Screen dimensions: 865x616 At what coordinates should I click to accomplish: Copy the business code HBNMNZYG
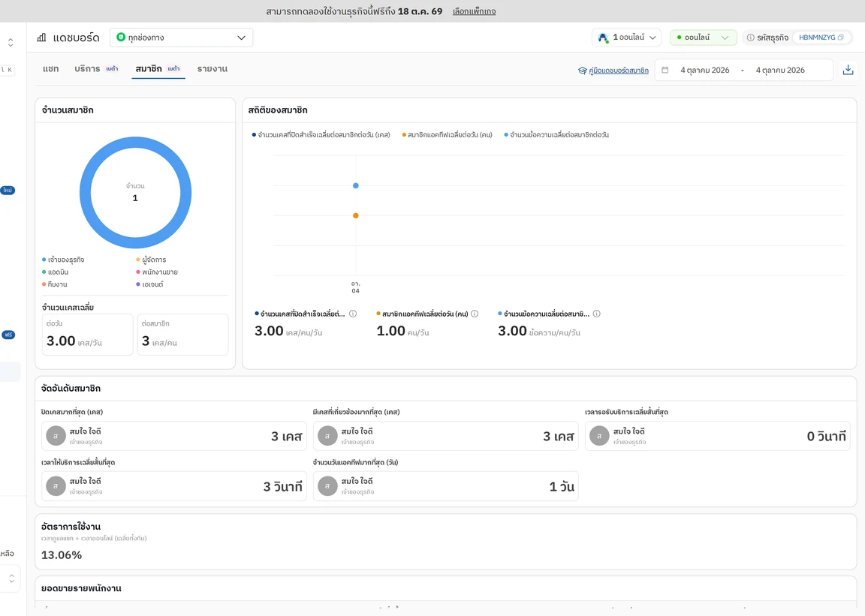pyautogui.click(x=841, y=38)
